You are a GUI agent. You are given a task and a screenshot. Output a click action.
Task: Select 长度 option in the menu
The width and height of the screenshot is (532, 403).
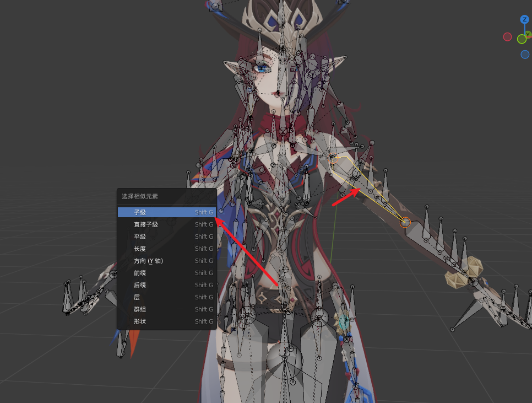(166, 249)
